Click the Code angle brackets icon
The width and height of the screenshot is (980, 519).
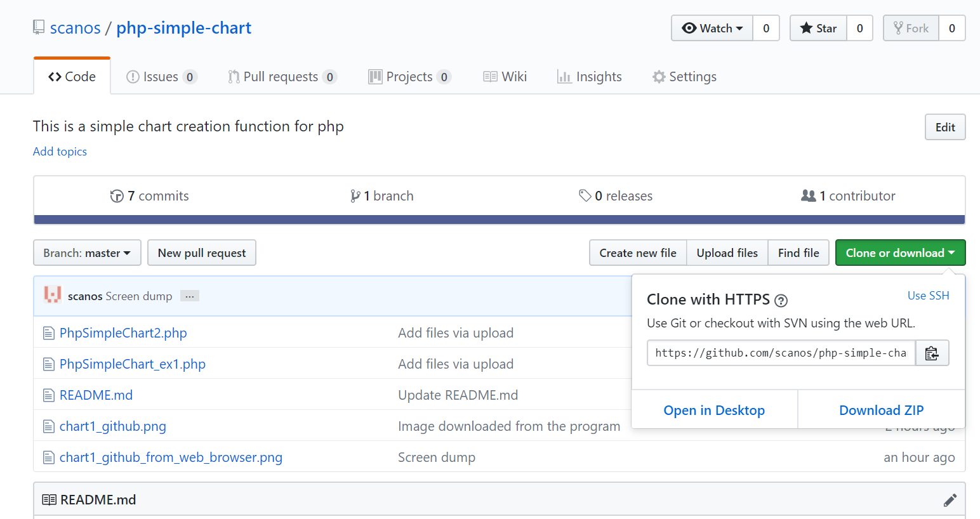(55, 77)
